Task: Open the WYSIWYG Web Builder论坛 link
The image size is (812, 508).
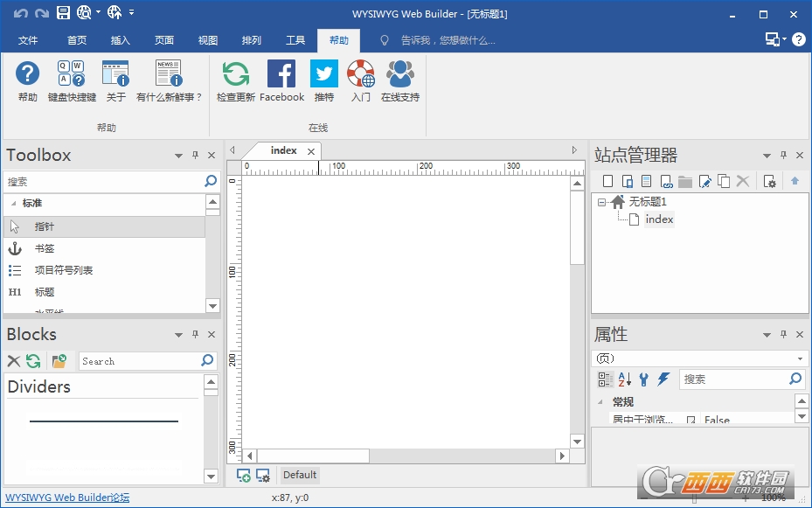Action: 67,498
